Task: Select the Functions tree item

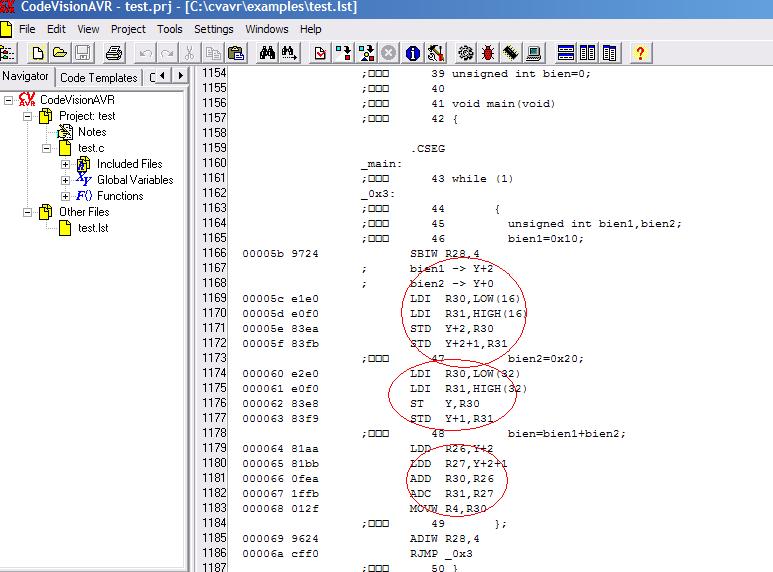Action: click(120, 196)
